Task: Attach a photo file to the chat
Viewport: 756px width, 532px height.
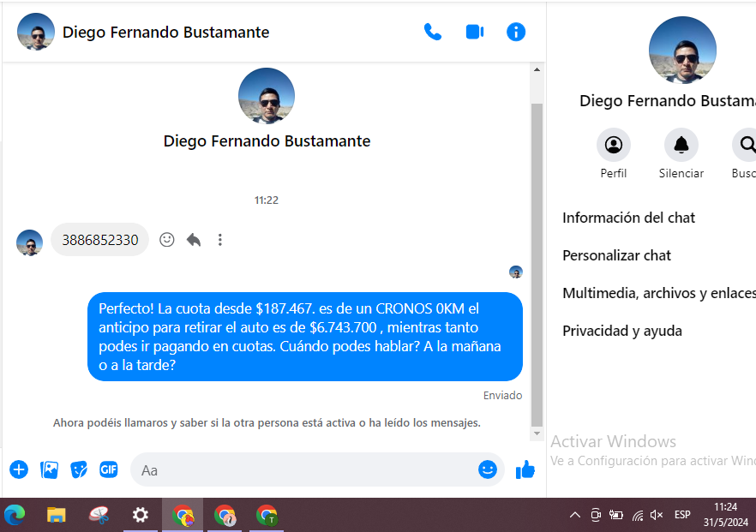Action: click(x=49, y=469)
